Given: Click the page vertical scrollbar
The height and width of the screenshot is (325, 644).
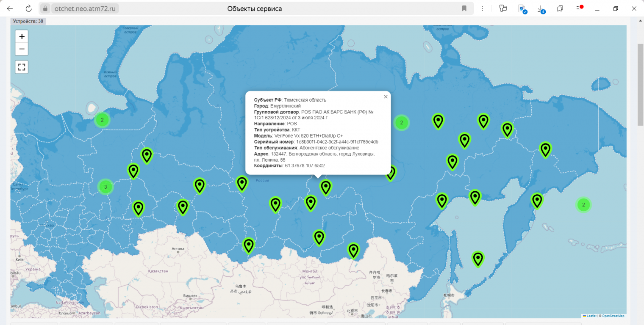Looking at the screenshot, I should click(x=640, y=85).
